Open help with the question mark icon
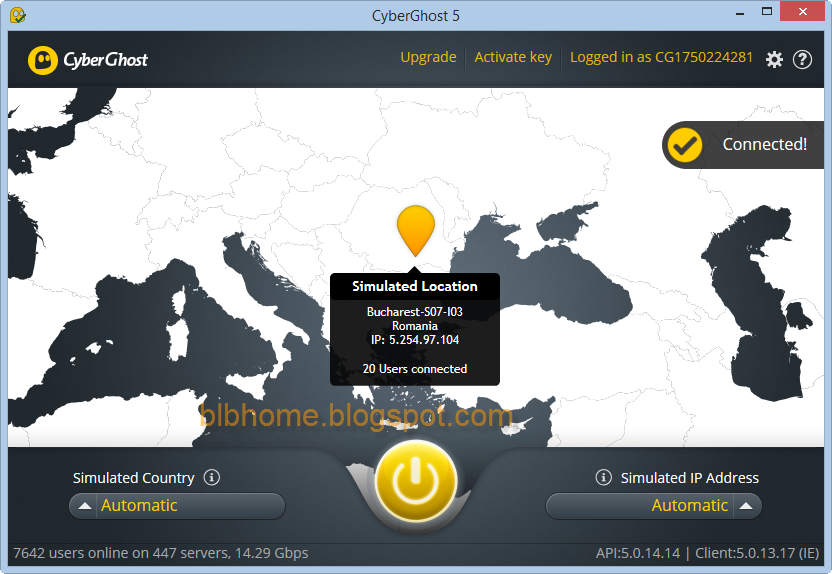 click(x=802, y=59)
